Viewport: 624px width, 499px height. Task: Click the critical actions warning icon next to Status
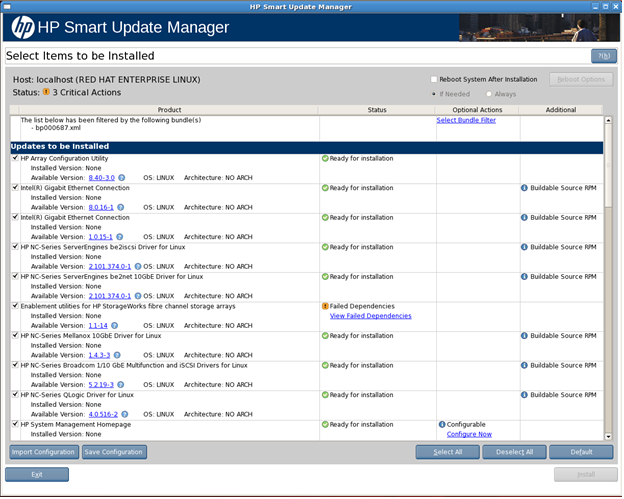[46, 92]
